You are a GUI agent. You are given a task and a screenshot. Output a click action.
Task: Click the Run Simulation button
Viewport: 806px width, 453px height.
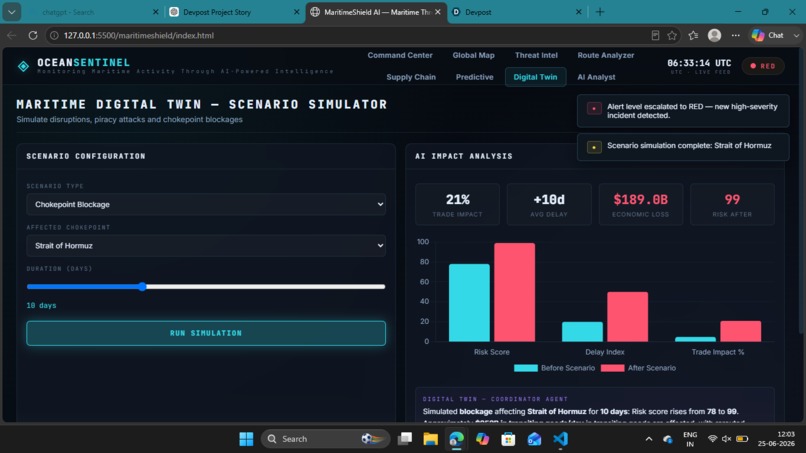coord(206,333)
